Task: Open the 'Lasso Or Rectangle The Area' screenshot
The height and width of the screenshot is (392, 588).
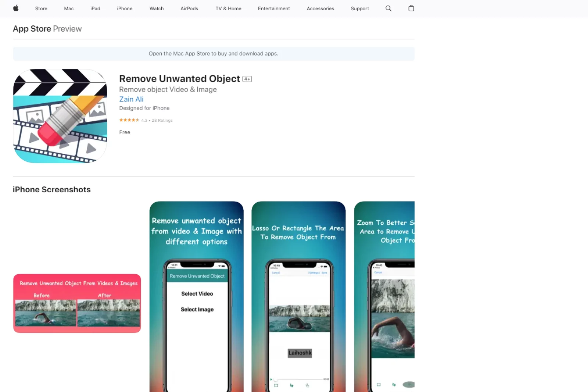Action: tap(298, 296)
